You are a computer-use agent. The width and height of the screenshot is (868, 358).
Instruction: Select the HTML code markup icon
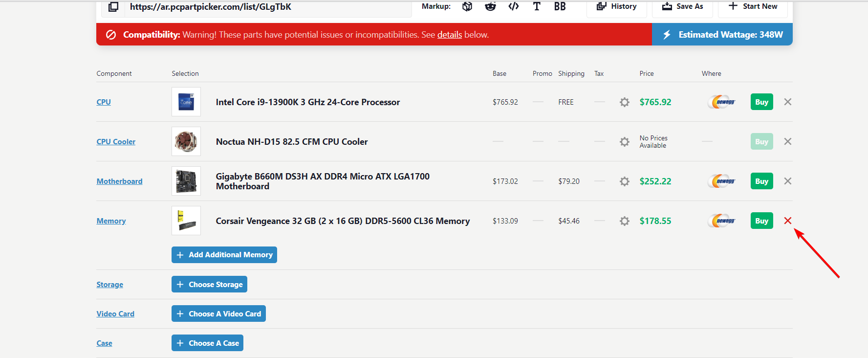(514, 6)
